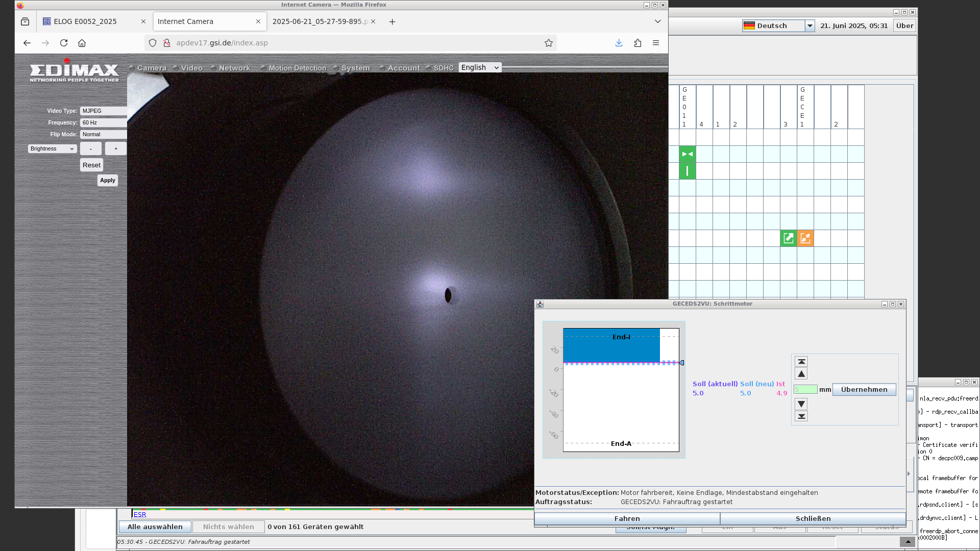
Task: Click the position marker on motor scale
Action: click(681, 363)
